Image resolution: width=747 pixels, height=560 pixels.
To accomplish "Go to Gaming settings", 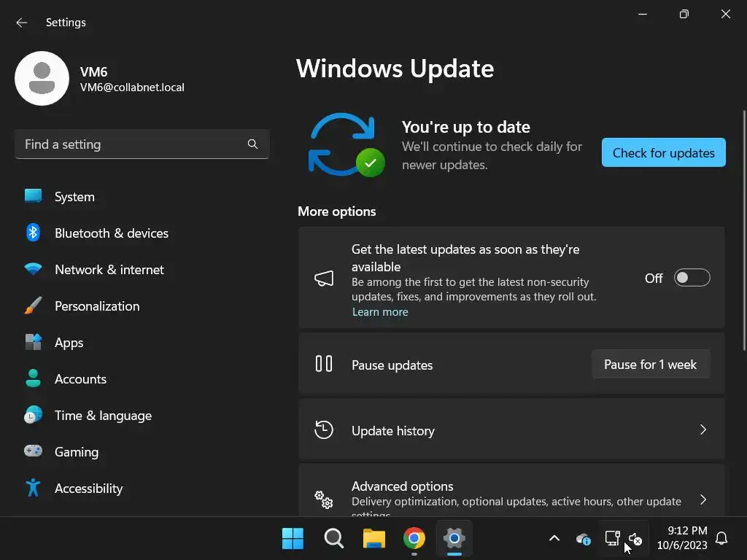I will 142,451.
